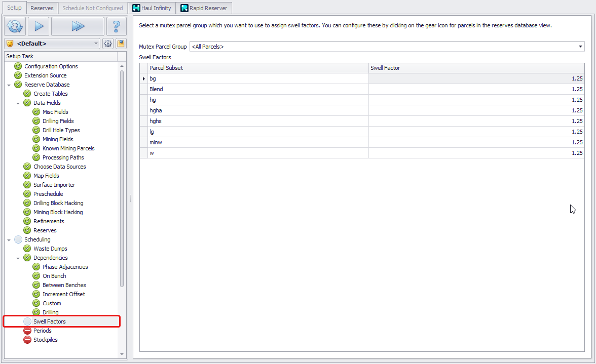596x364 pixels.
Task: Collapse the Reserve Database tree node
Action: pyautogui.click(x=9, y=85)
